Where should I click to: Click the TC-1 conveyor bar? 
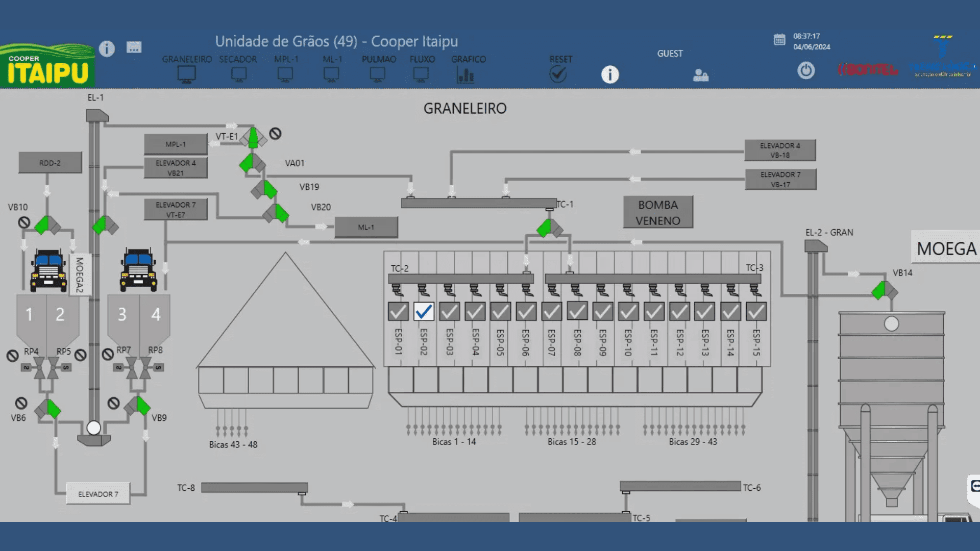[479, 203]
